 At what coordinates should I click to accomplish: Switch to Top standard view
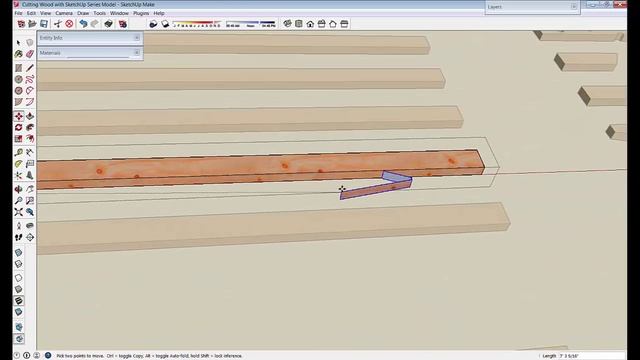click(x=299, y=24)
